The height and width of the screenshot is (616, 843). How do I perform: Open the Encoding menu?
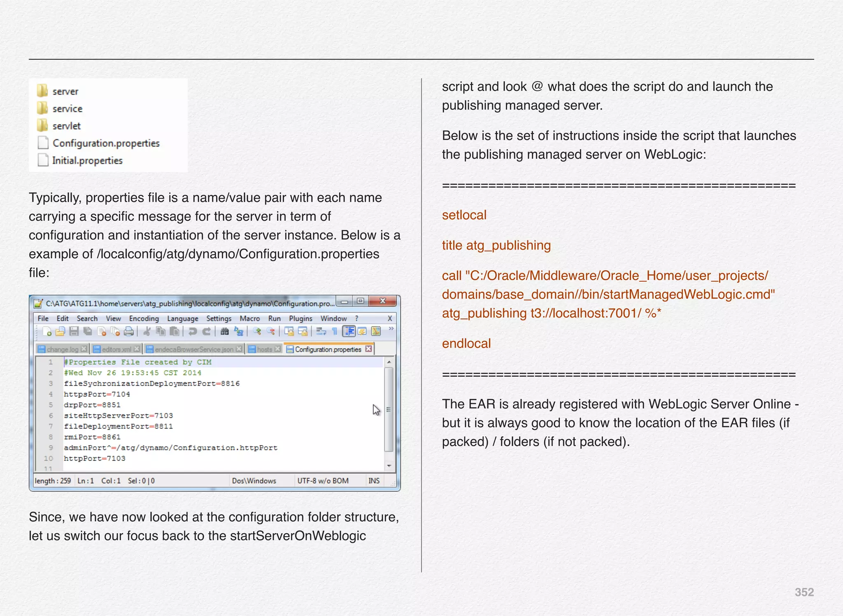coord(144,318)
